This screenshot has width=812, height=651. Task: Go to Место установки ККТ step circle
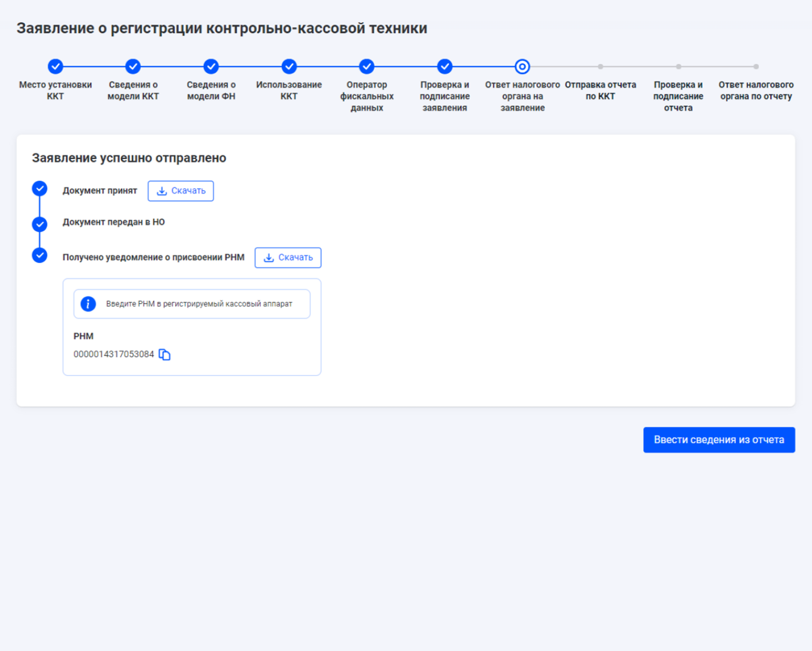coord(55,66)
